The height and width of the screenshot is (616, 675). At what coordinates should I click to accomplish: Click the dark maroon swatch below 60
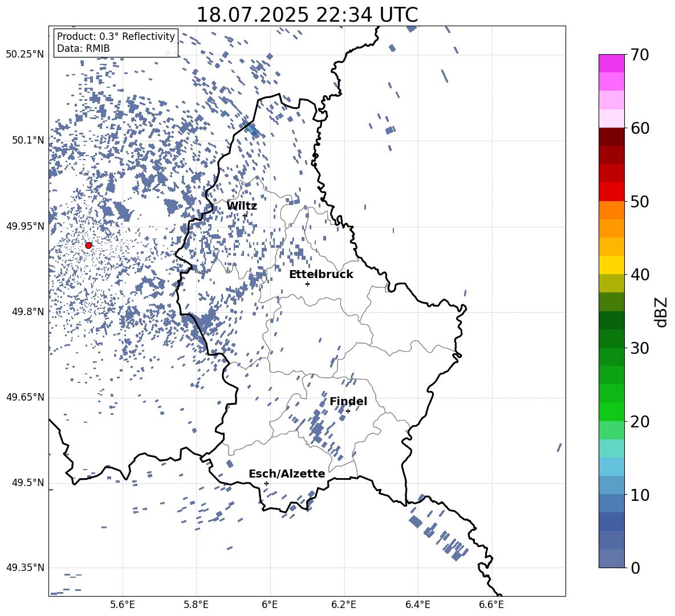coord(611,137)
